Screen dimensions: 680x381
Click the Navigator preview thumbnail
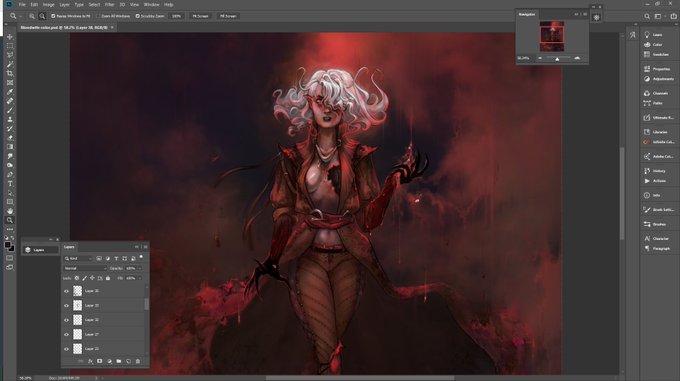pos(552,36)
